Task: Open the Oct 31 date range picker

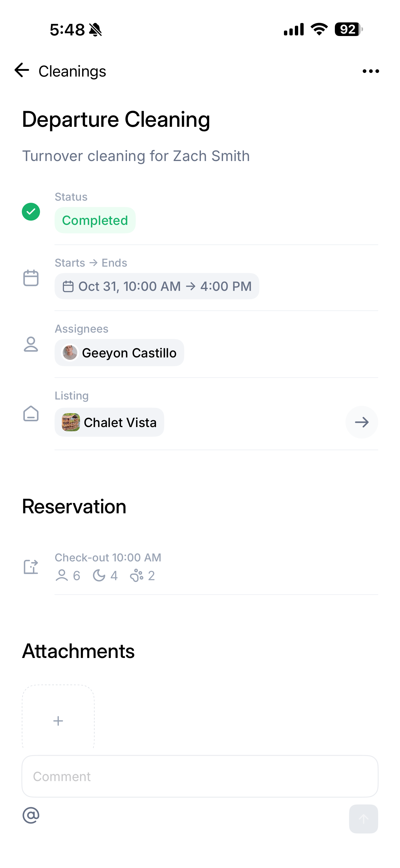Action: 157,286
